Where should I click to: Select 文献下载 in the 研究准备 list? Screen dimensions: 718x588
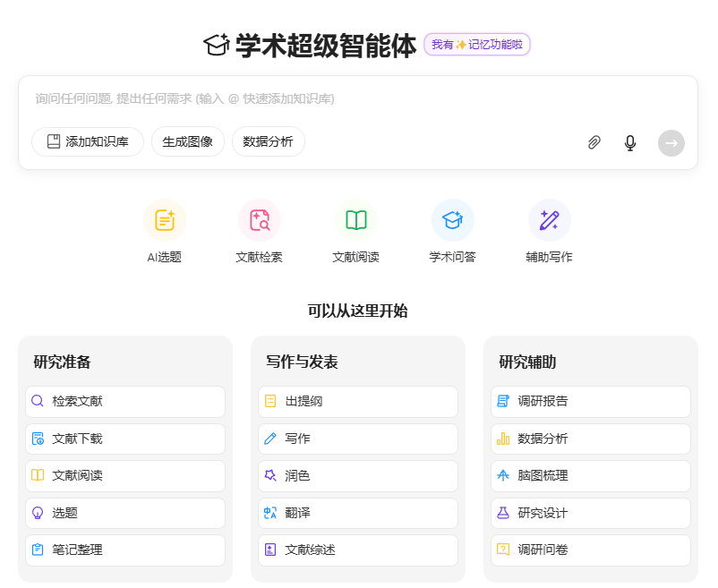125,439
